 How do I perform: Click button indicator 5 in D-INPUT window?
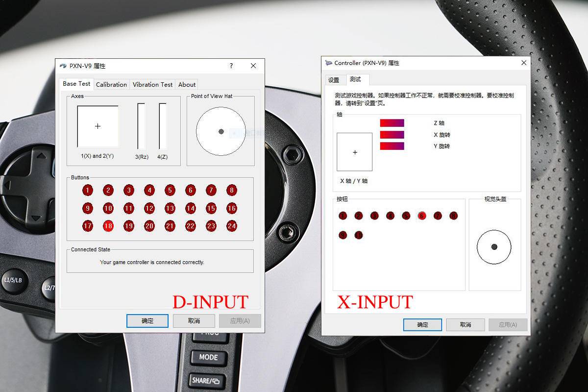(x=170, y=190)
